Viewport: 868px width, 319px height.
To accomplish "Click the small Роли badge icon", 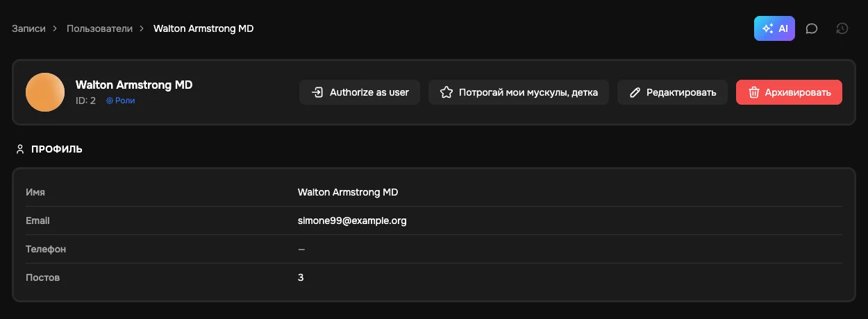I will pyautogui.click(x=110, y=101).
